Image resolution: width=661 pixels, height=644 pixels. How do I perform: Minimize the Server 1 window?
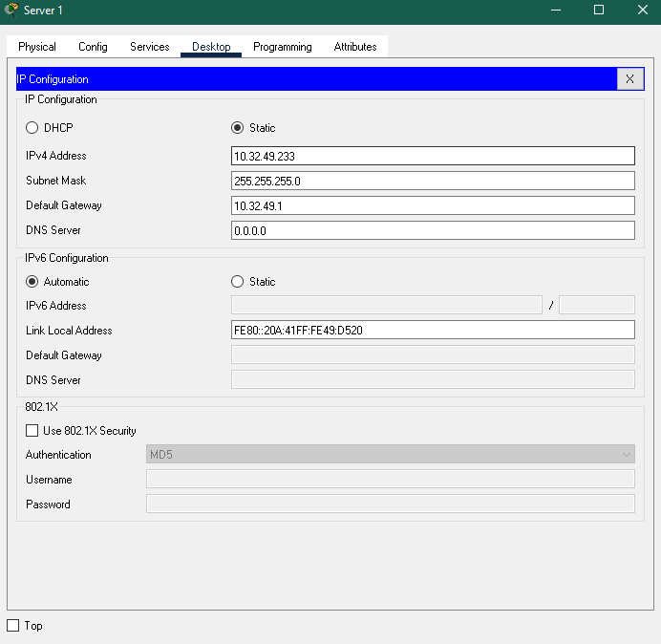(x=556, y=10)
